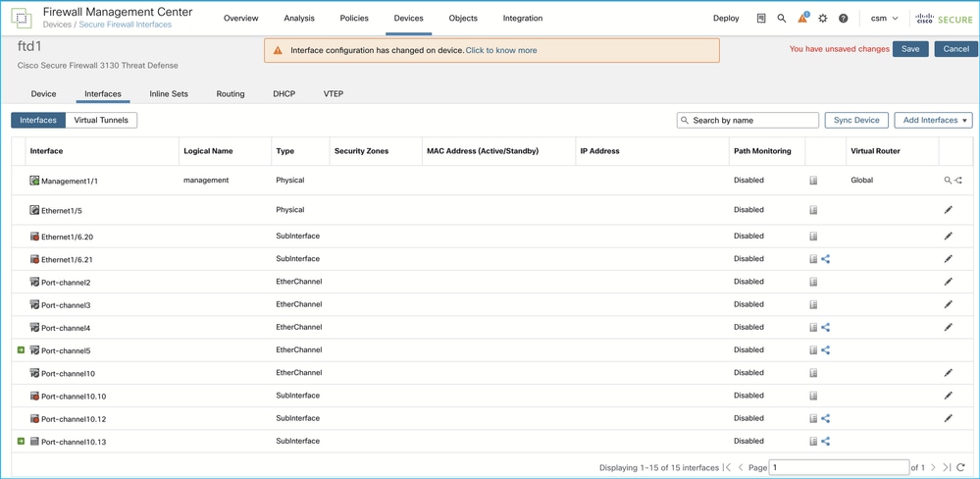Edit Ethernet1/6.21 using the pencil icon
980x479 pixels.
[x=949, y=259]
